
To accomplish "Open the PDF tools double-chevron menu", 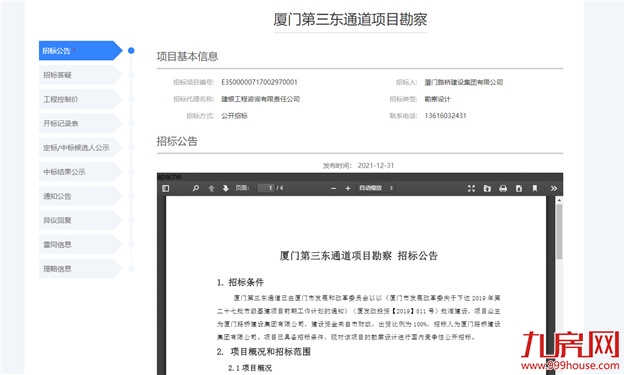I will pos(554,188).
